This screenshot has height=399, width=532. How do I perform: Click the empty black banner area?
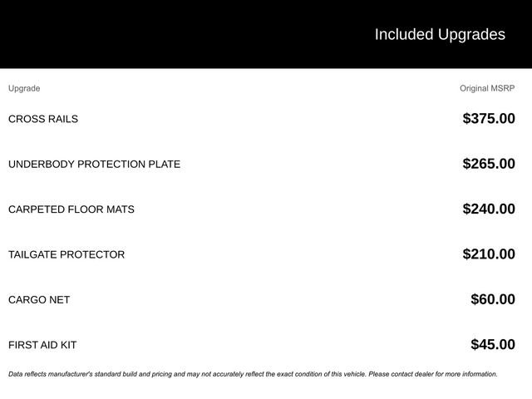[166, 35]
